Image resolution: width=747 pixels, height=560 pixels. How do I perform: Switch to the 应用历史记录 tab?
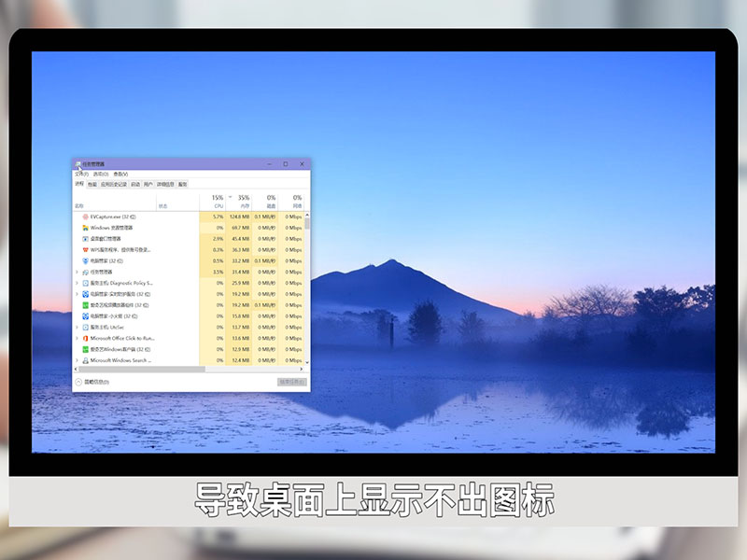coord(113,184)
